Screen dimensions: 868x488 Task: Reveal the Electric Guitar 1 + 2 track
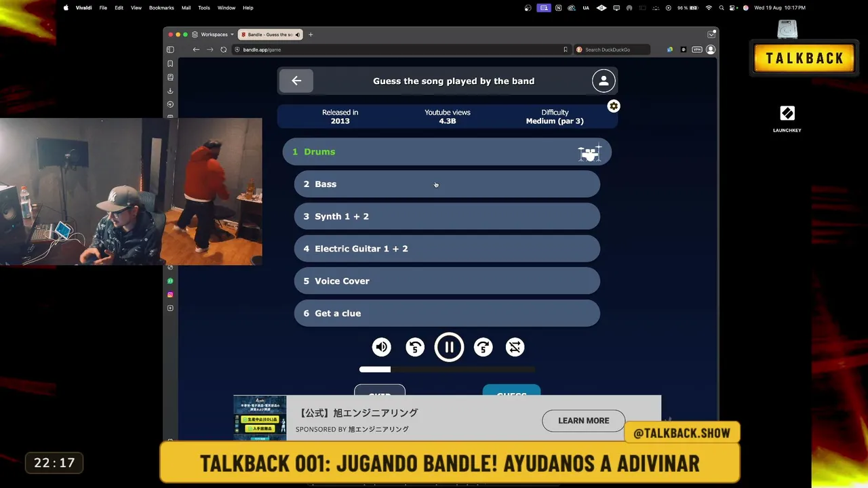(447, 249)
